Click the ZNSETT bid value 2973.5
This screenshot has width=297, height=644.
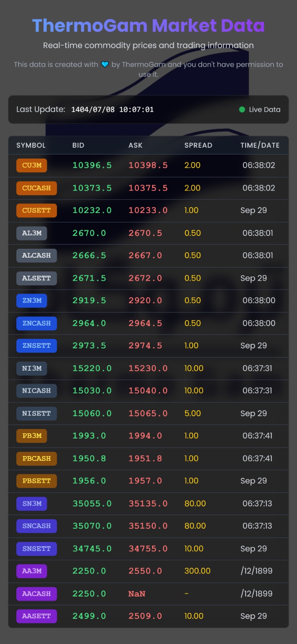(x=89, y=346)
